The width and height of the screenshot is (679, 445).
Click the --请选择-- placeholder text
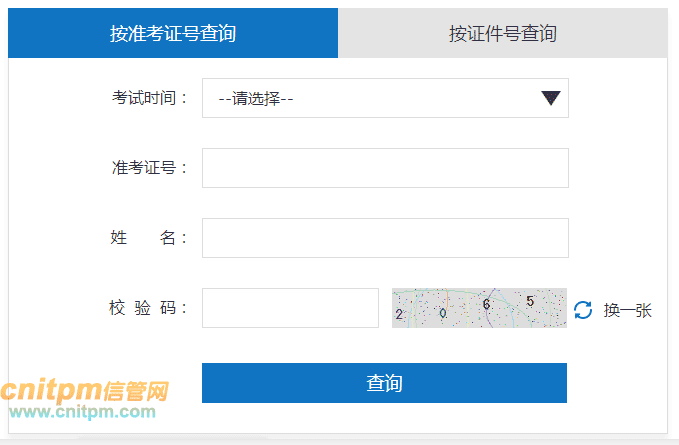click(x=255, y=99)
